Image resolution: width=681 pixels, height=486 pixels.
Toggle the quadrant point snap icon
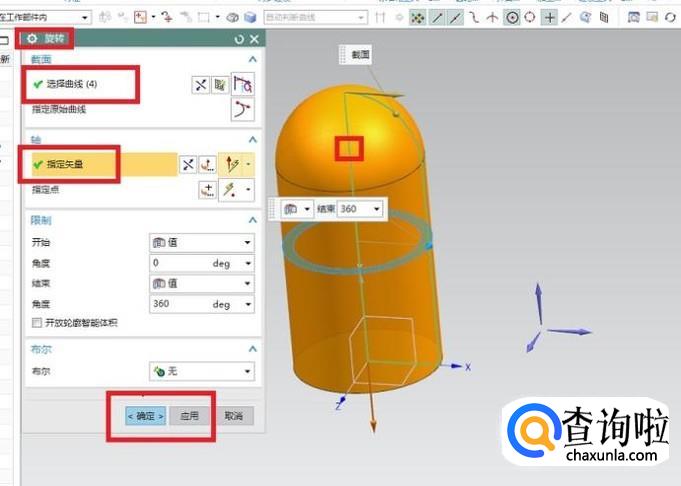tap(530, 18)
